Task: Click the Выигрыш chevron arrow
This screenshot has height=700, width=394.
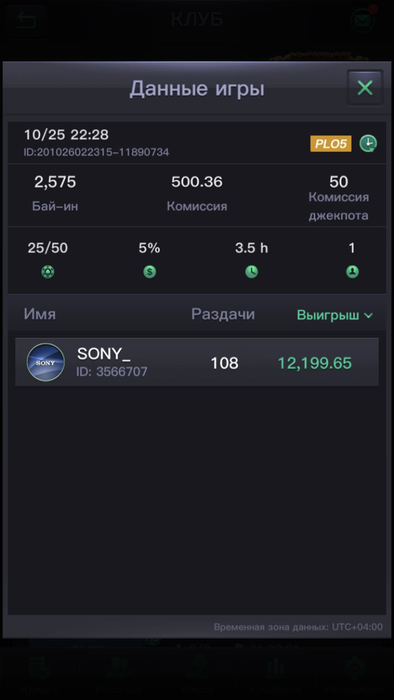Action: [x=369, y=316]
